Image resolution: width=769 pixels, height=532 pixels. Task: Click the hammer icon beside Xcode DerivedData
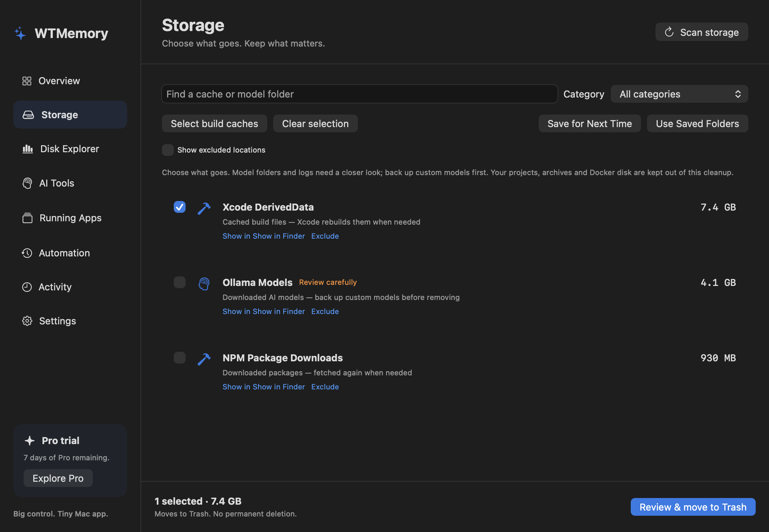[204, 208]
